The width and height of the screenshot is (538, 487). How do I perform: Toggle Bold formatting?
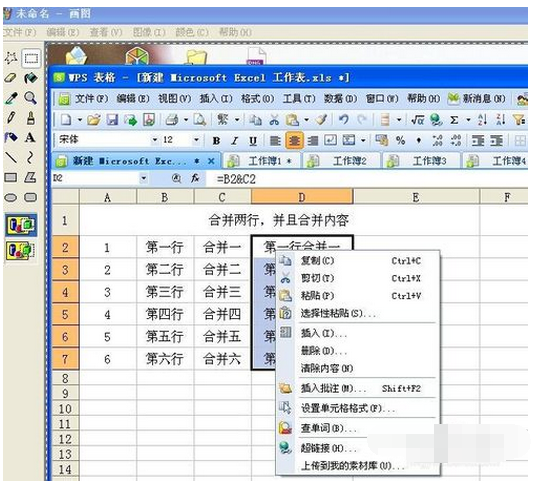pos(216,140)
